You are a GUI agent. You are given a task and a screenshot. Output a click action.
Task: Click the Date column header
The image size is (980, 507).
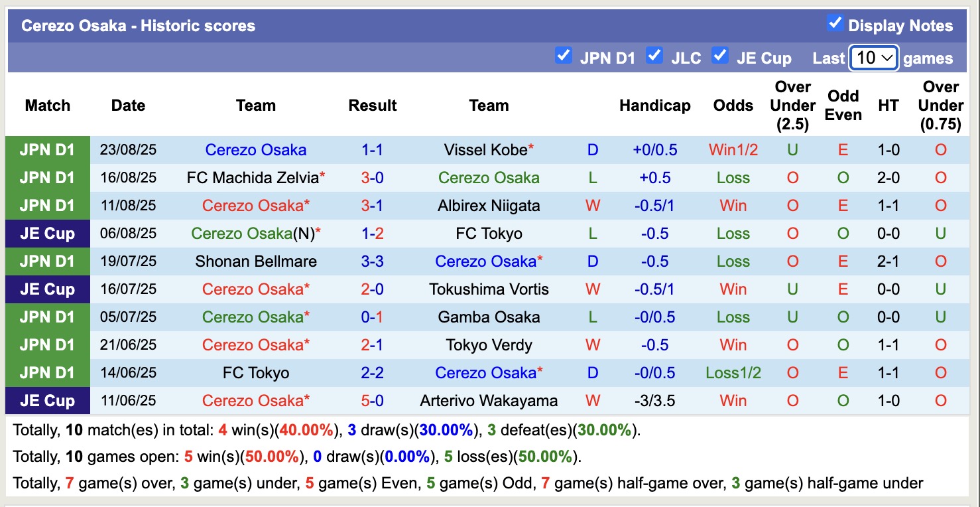click(x=127, y=105)
